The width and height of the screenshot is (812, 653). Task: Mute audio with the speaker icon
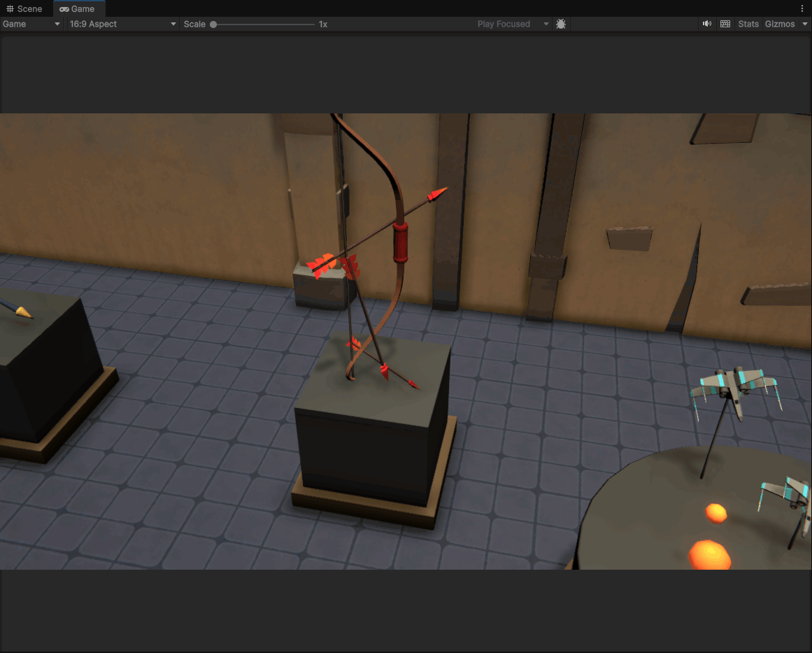click(707, 24)
